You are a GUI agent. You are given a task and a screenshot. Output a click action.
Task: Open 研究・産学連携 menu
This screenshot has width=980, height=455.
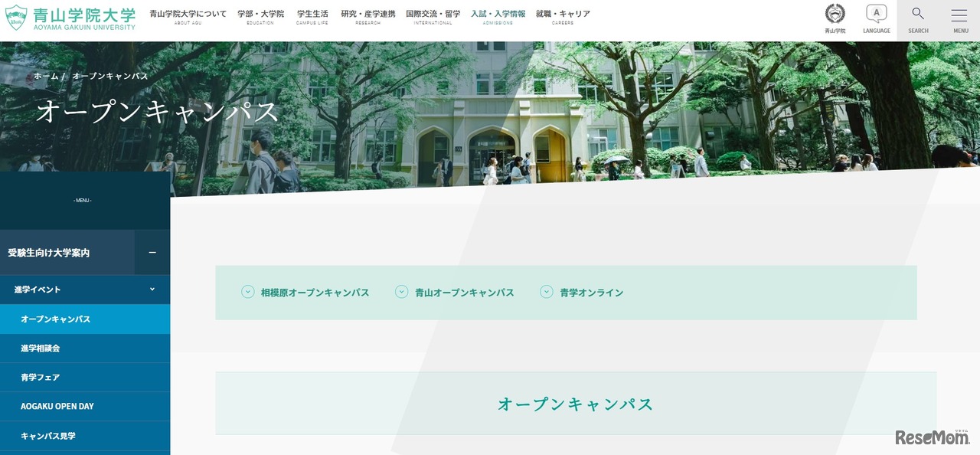pos(368,17)
